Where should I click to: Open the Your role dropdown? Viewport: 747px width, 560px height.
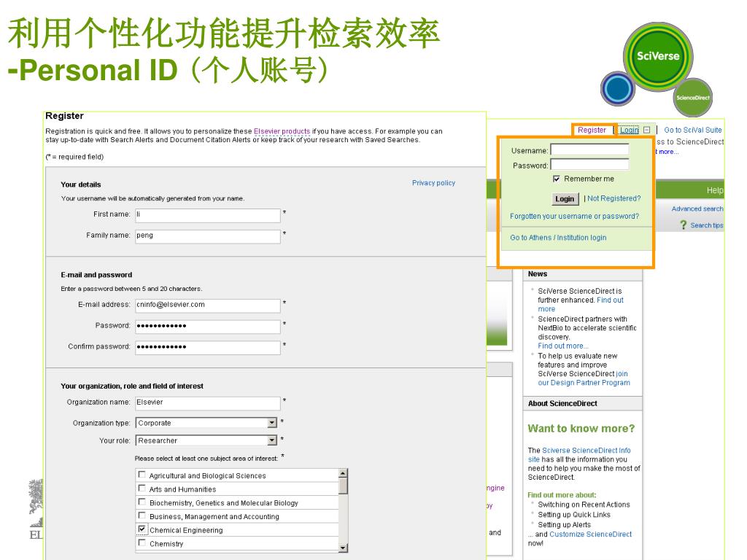(x=271, y=440)
